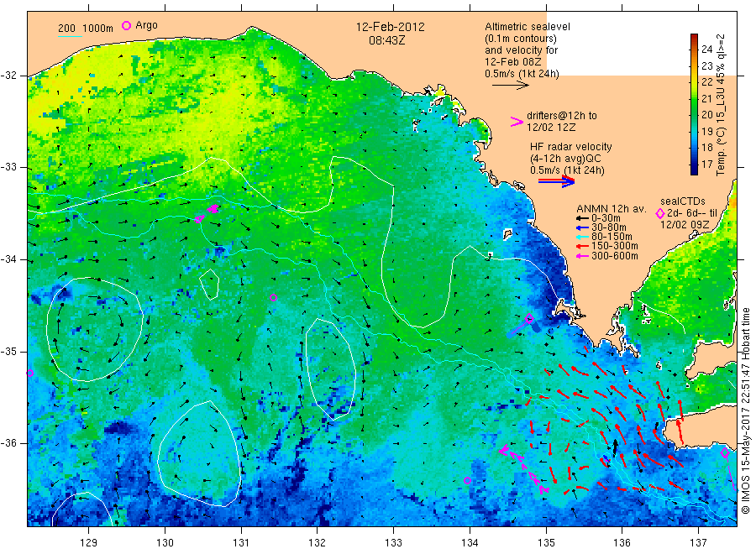
Task: Click the magenta sealCTDs diamond legend symbol
Action: tap(660, 213)
